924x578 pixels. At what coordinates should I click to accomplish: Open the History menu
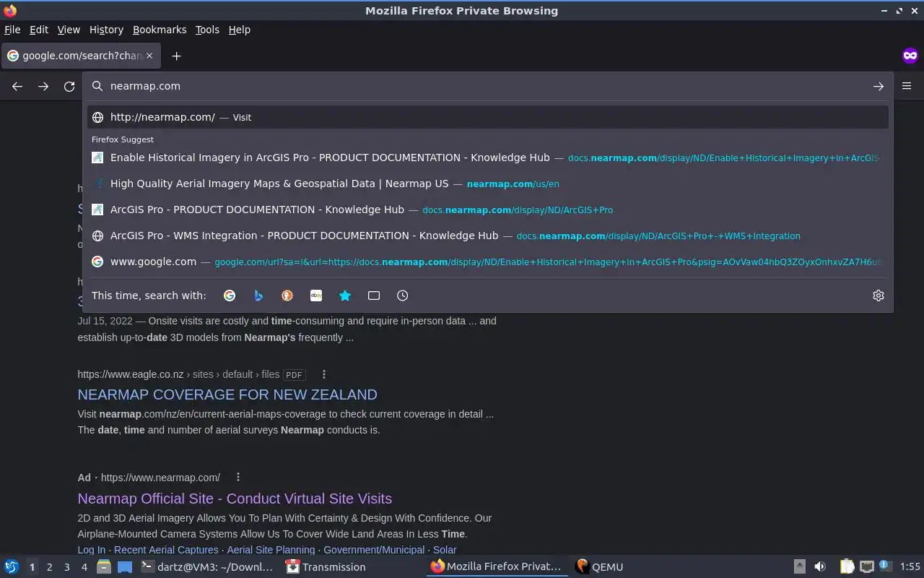coord(106,30)
